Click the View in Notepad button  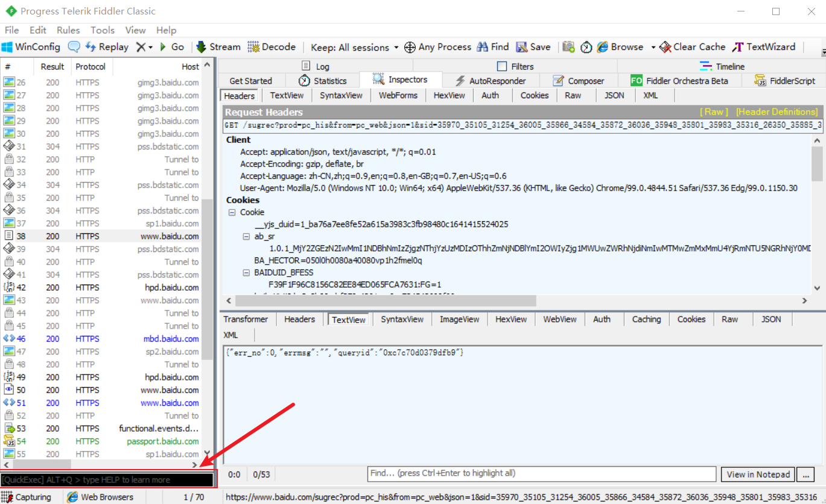tap(758, 474)
